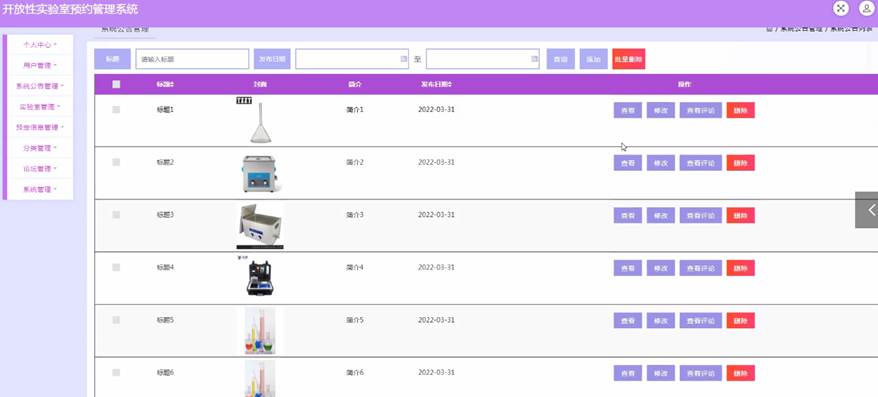878x397 pixels.
Task: Delete row 标题2 with red button
Action: coord(741,163)
